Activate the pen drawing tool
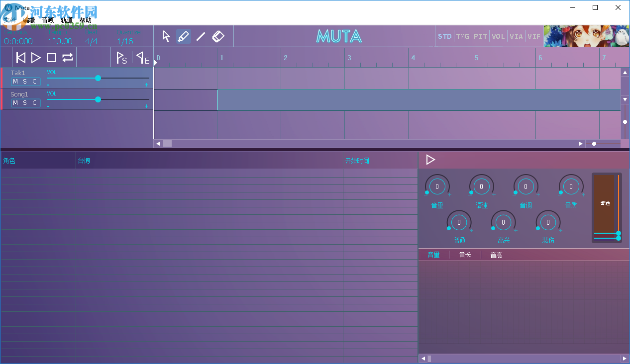This screenshot has height=364, width=630. [x=183, y=36]
